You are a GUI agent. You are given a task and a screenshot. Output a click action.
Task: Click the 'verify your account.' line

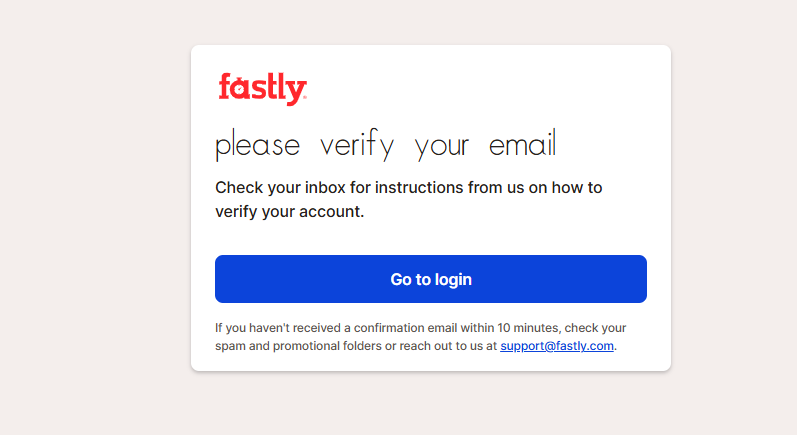coord(290,211)
